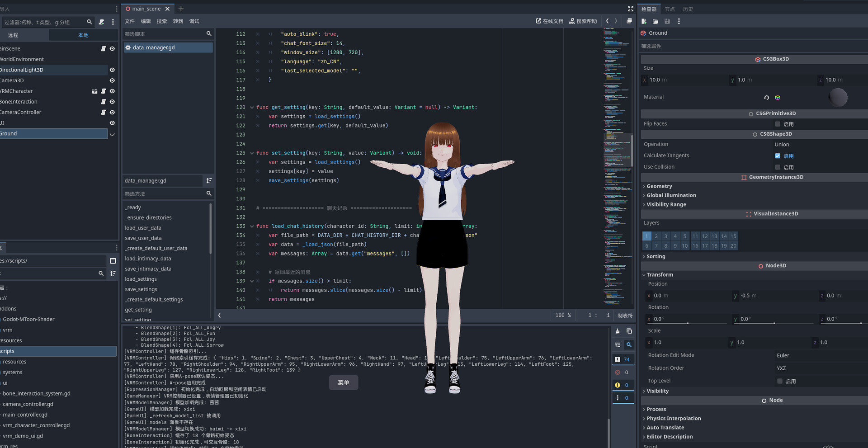Collapse the Transform section
Screen dimensions: 868x448
[659, 275]
